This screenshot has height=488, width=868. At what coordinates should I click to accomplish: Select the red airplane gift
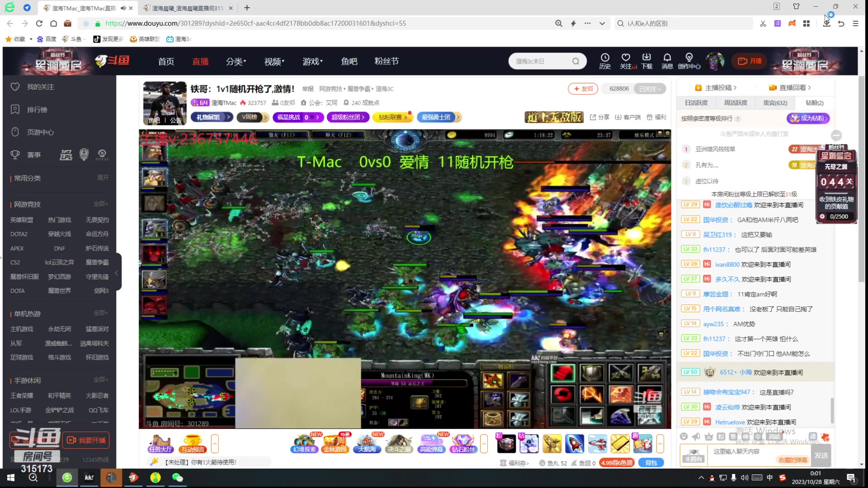(x=597, y=444)
